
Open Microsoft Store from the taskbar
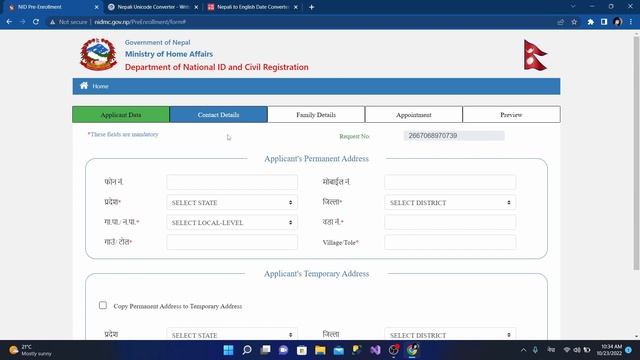tap(302, 350)
